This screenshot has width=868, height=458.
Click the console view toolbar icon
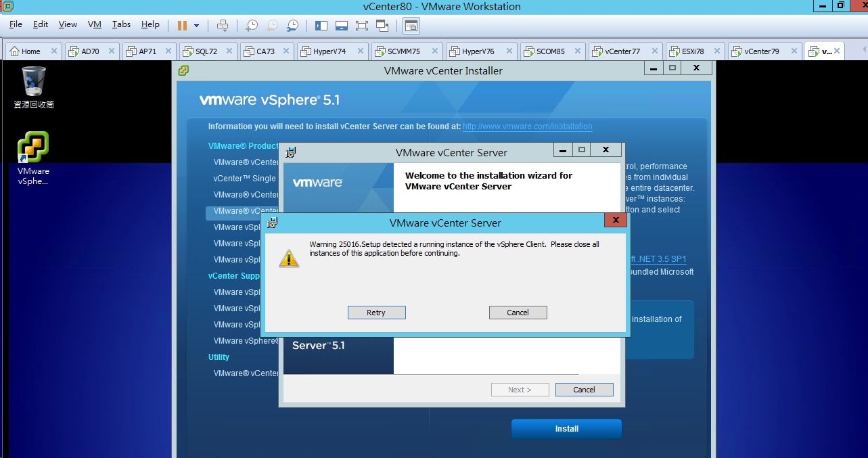pyautogui.click(x=411, y=25)
